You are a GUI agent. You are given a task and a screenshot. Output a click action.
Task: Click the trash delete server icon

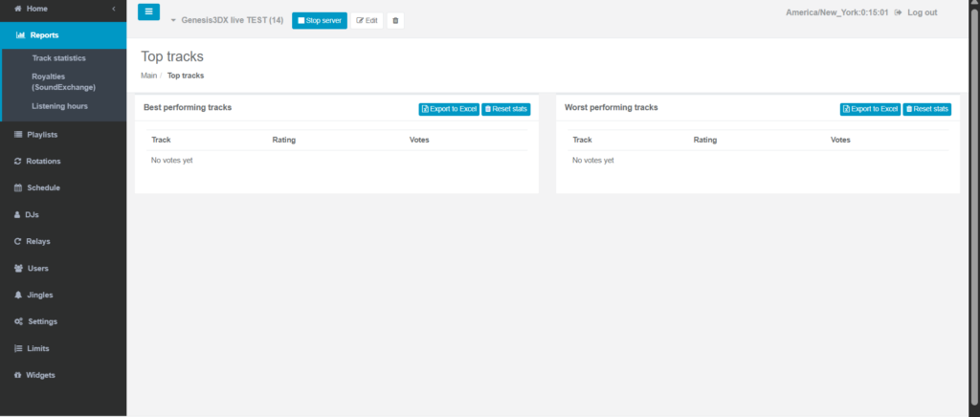click(x=395, y=20)
